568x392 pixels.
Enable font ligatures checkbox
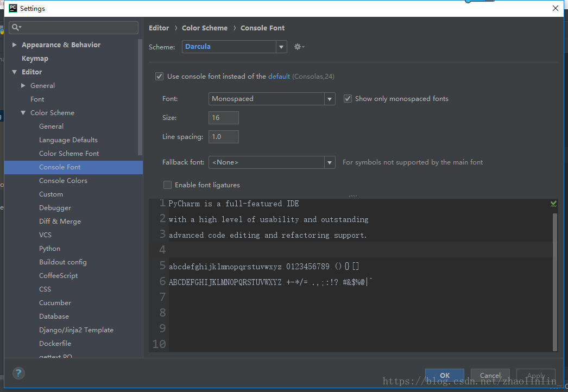167,185
